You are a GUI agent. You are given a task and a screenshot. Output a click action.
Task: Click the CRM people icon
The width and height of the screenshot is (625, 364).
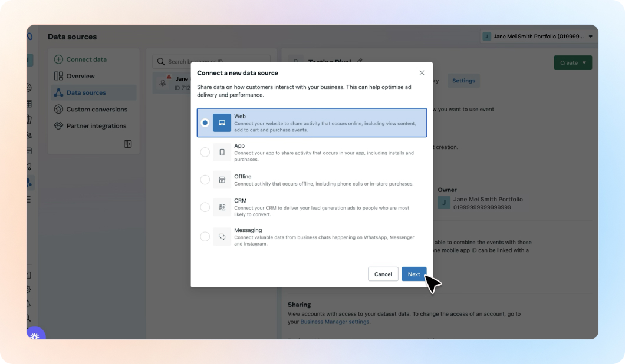(222, 207)
